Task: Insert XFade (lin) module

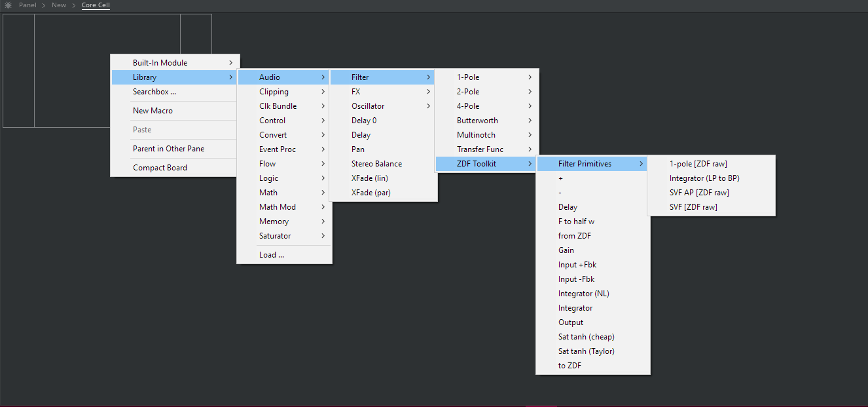Action: (383, 178)
